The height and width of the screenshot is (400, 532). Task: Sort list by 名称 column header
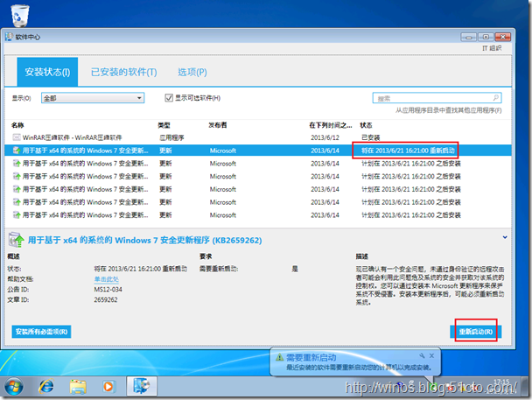[17, 125]
